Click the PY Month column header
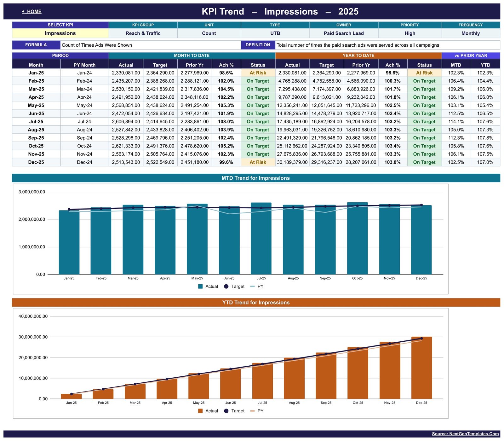This screenshot has width=504, height=441. [x=84, y=65]
